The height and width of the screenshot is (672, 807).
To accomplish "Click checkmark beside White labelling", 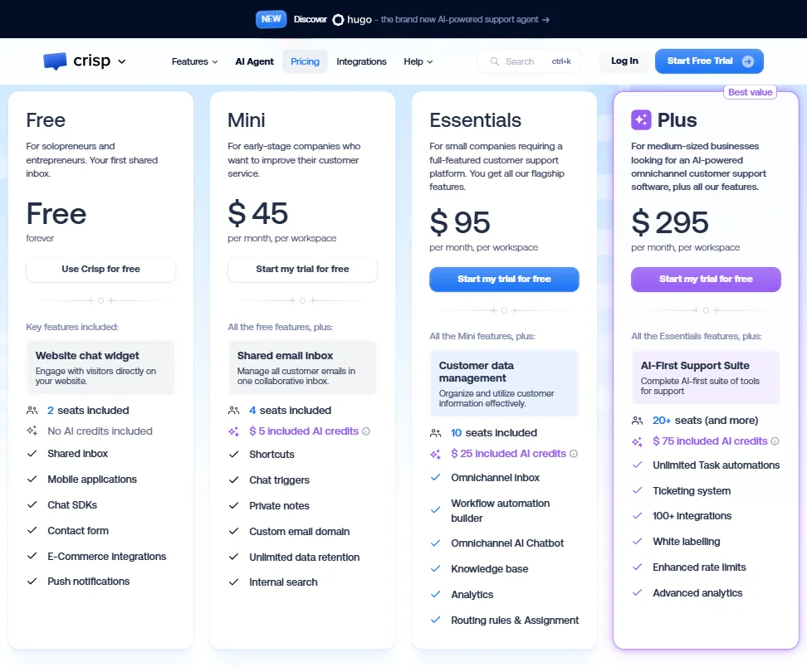I will point(637,542).
